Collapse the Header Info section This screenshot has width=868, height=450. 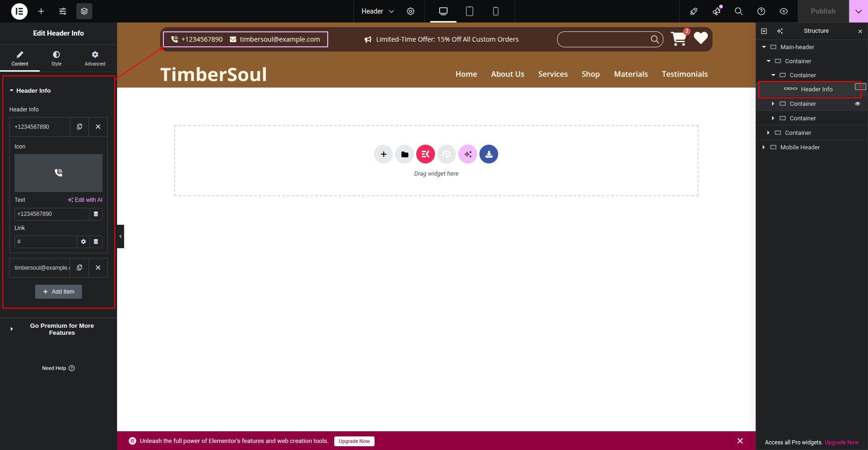pyautogui.click(x=12, y=91)
